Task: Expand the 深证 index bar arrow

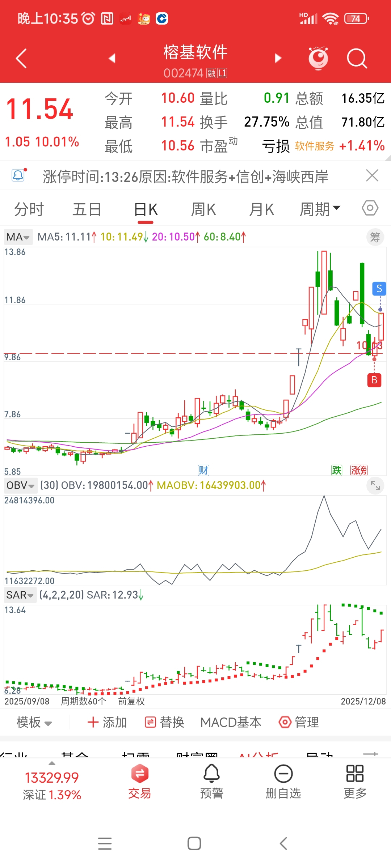Action: point(52,763)
